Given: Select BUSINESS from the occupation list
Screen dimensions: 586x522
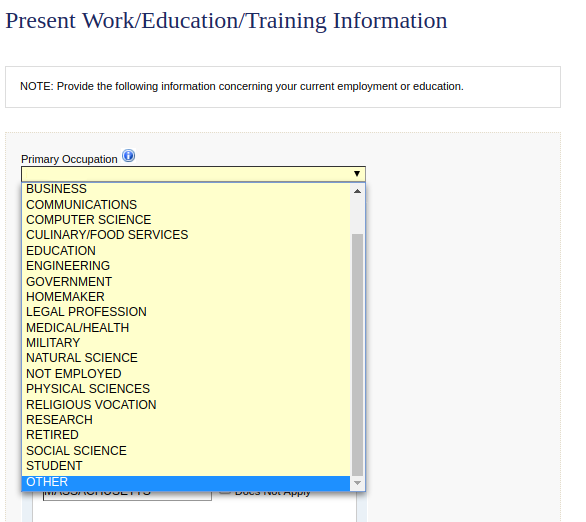Looking at the screenshot, I should point(186,189).
